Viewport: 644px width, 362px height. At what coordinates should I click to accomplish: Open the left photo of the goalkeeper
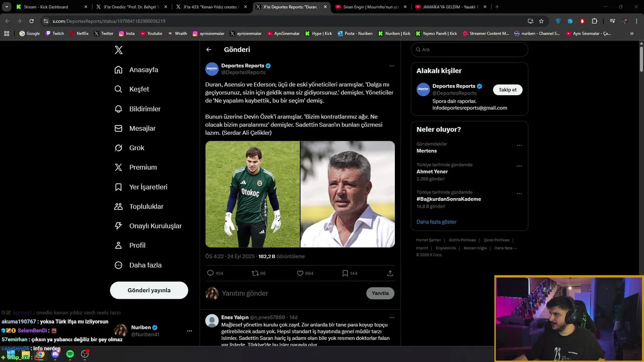(253, 194)
